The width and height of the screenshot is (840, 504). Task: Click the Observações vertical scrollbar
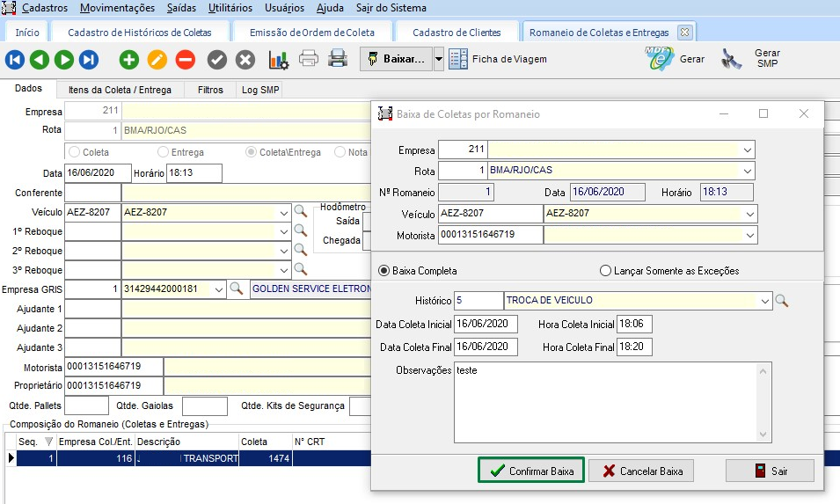[763, 403]
